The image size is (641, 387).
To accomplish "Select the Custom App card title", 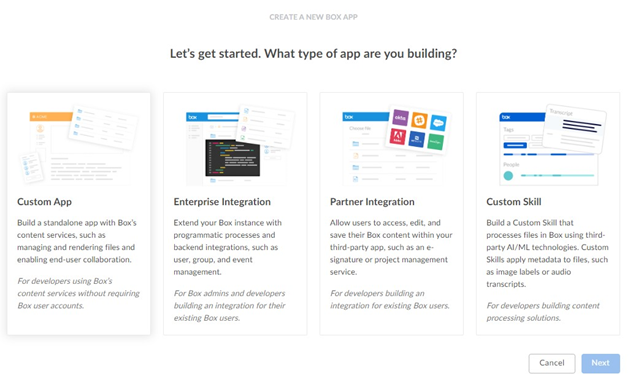I will click(x=45, y=202).
